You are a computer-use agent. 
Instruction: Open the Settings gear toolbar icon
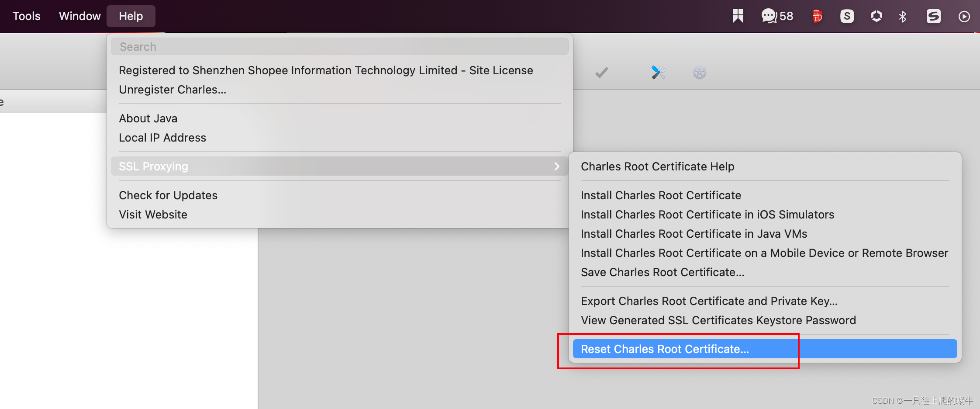click(700, 73)
